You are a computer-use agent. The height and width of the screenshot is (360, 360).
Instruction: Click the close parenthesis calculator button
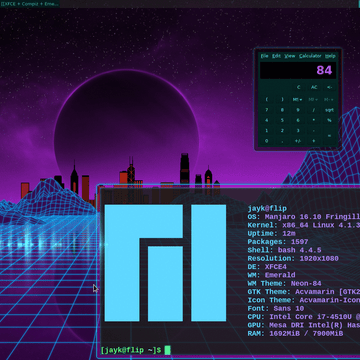coord(282,99)
